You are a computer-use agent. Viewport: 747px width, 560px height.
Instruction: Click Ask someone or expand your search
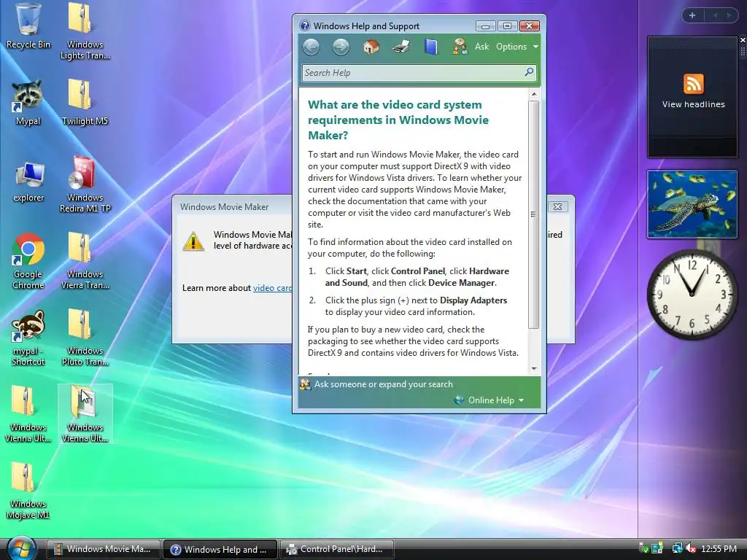[384, 384]
